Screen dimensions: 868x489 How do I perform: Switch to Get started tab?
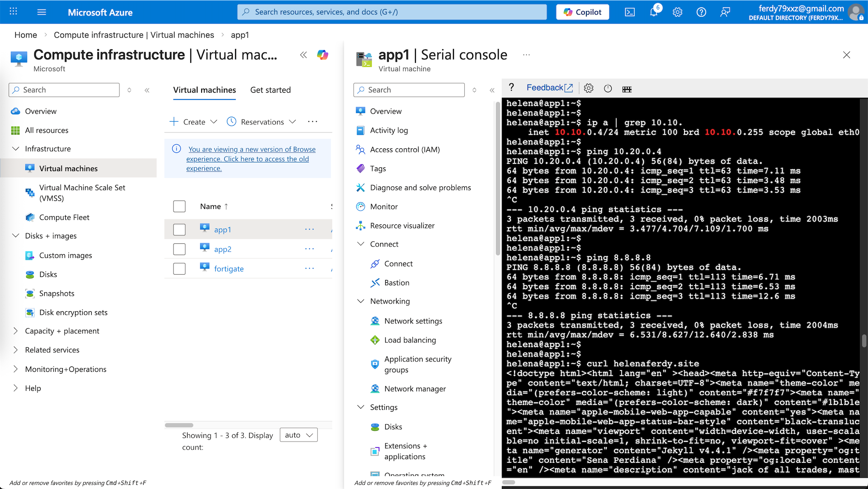pyautogui.click(x=270, y=90)
